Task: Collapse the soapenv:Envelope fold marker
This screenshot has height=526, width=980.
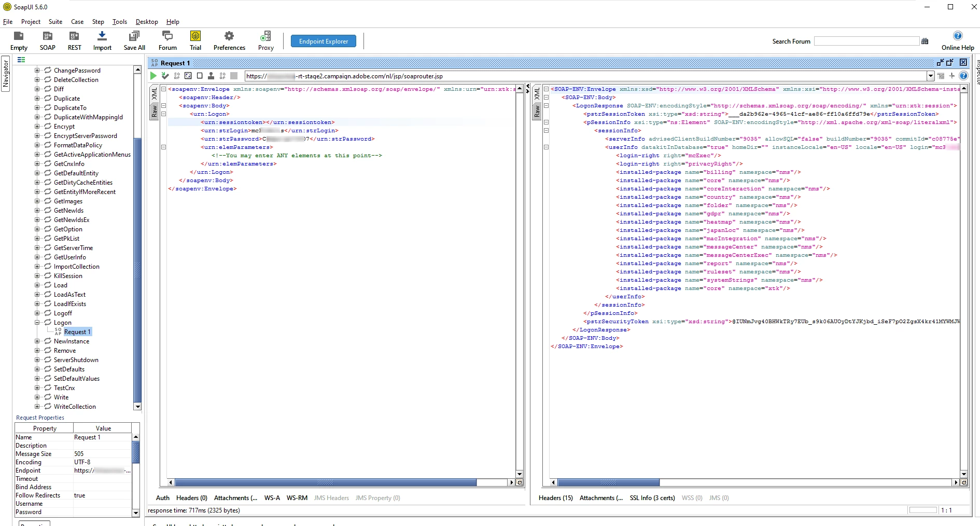Action: [x=163, y=89]
